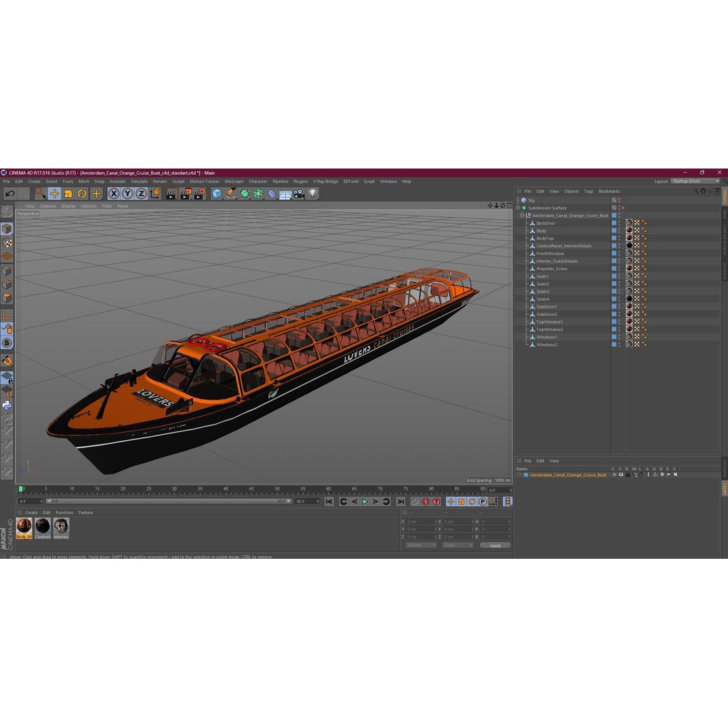Click Play Forwards button
Viewport: 728px width, 728px height.
point(365,502)
